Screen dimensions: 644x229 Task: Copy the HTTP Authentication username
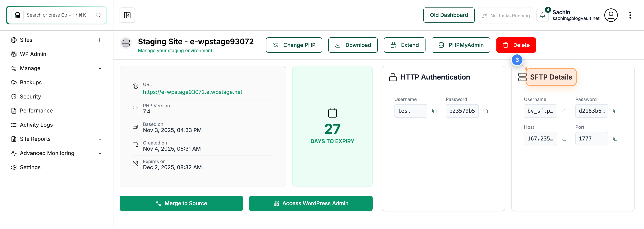pos(434,111)
